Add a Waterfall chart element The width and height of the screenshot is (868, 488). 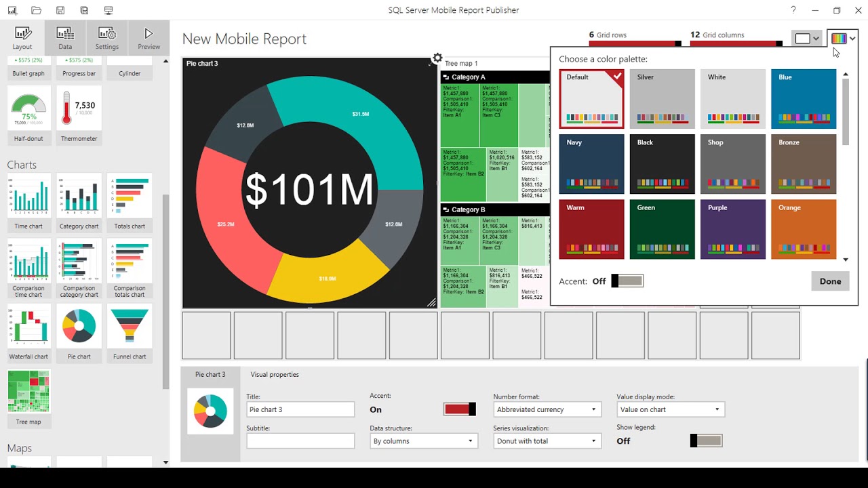(28, 333)
